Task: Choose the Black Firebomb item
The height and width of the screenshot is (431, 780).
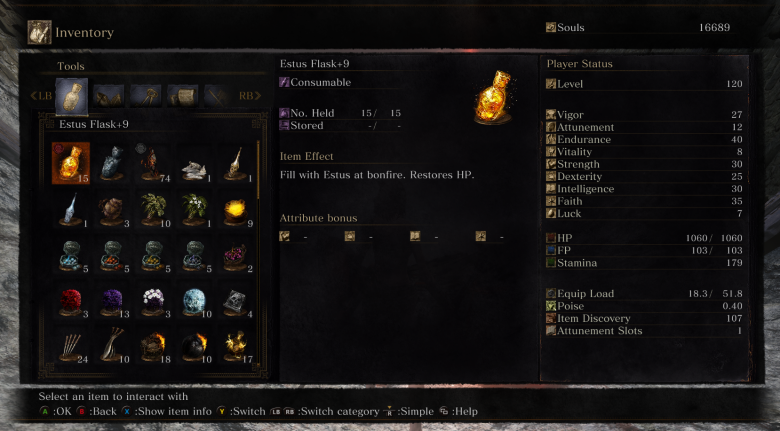Action: (x=194, y=345)
